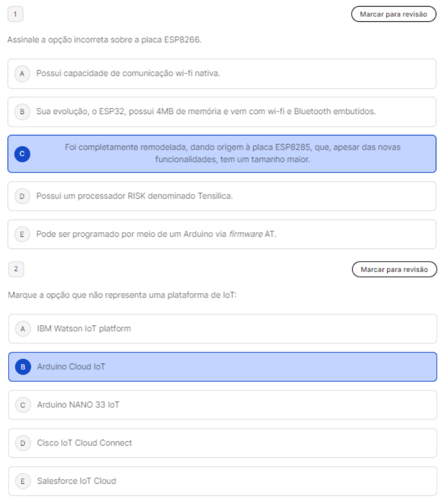Screen dimensions: 448x503
Task: Mark question 2 for review
Action: pos(394,269)
